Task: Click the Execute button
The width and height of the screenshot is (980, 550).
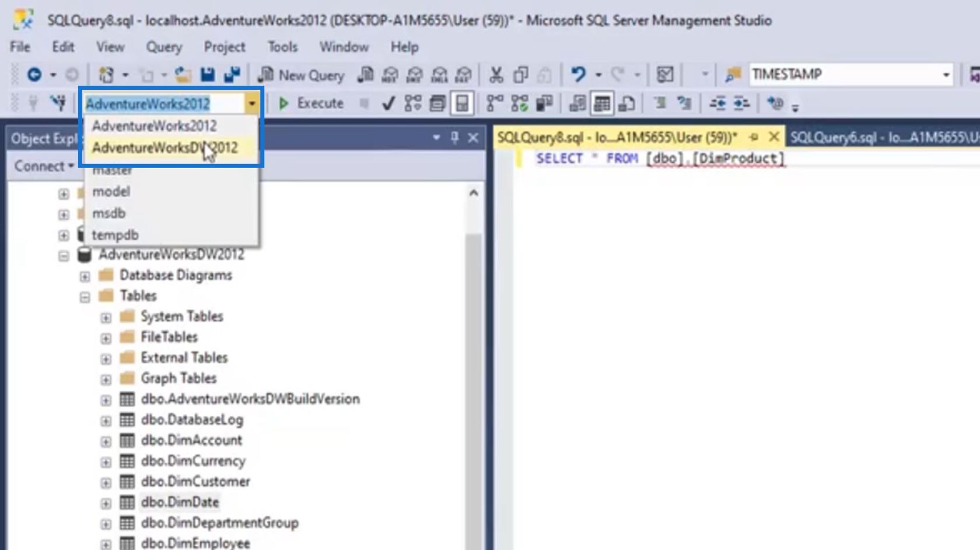Action: coord(311,103)
